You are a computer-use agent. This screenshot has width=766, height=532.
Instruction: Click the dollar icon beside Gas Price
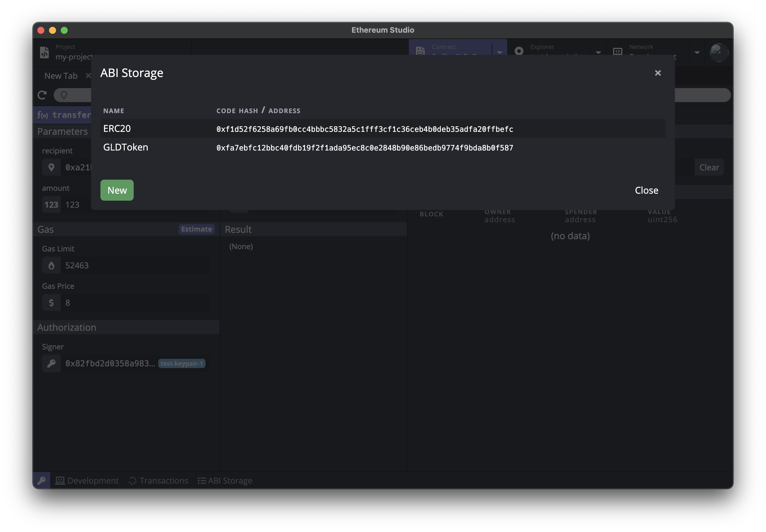pyautogui.click(x=51, y=303)
